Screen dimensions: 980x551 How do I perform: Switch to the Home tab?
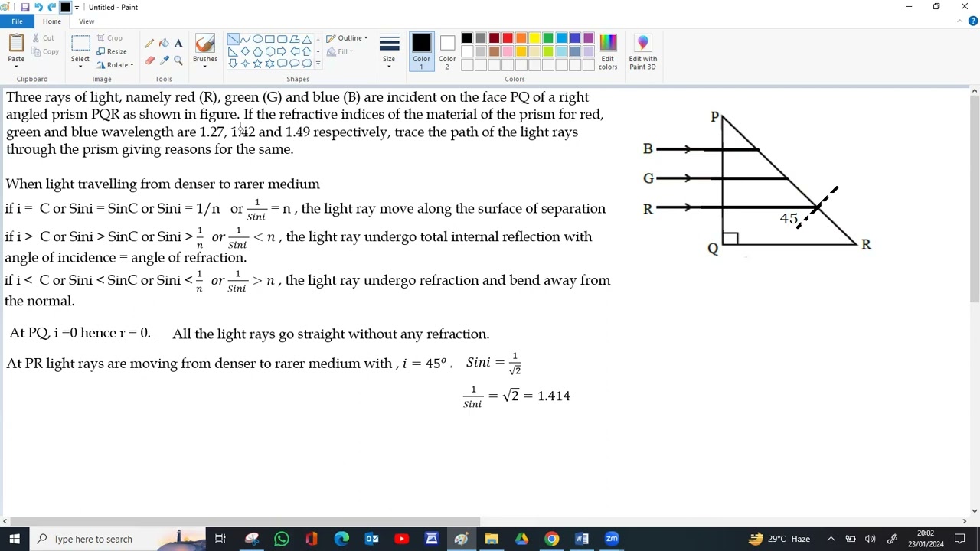click(x=52, y=21)
